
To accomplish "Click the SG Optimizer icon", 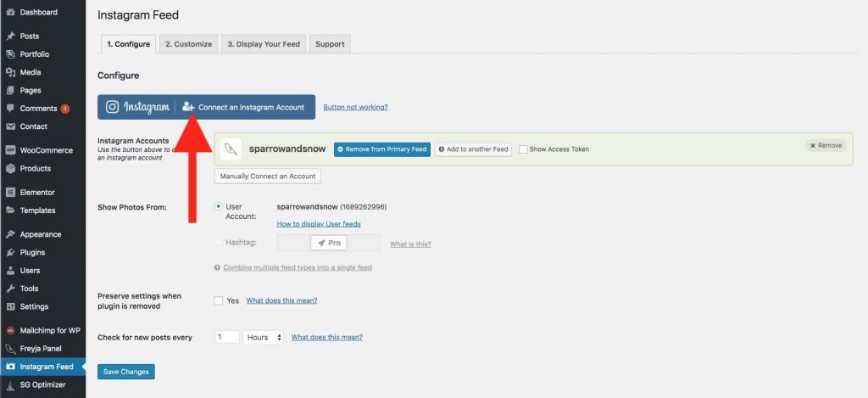I will pos(10,384).
